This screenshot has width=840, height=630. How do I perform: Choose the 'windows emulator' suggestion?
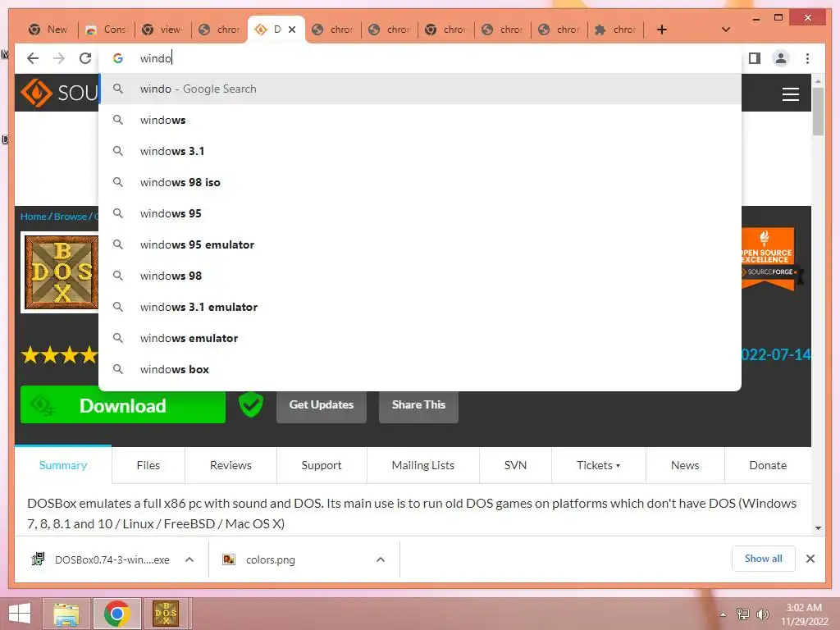pos(420,338)
